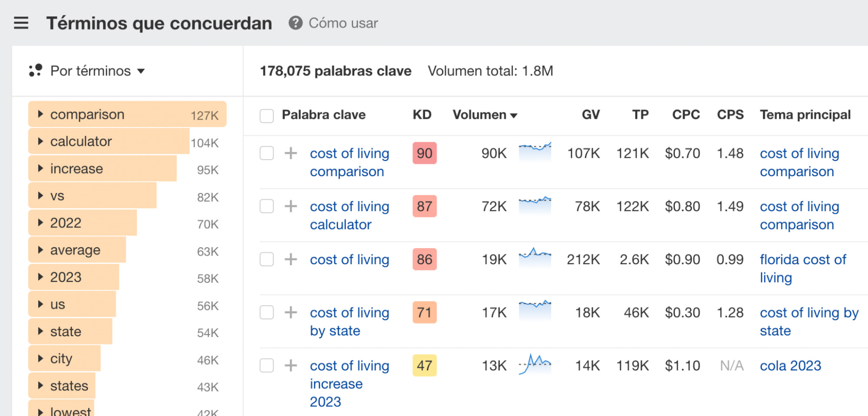Click the terms icon beside "Por términos"
868x416 pixels.
click(x=36, y=70)
